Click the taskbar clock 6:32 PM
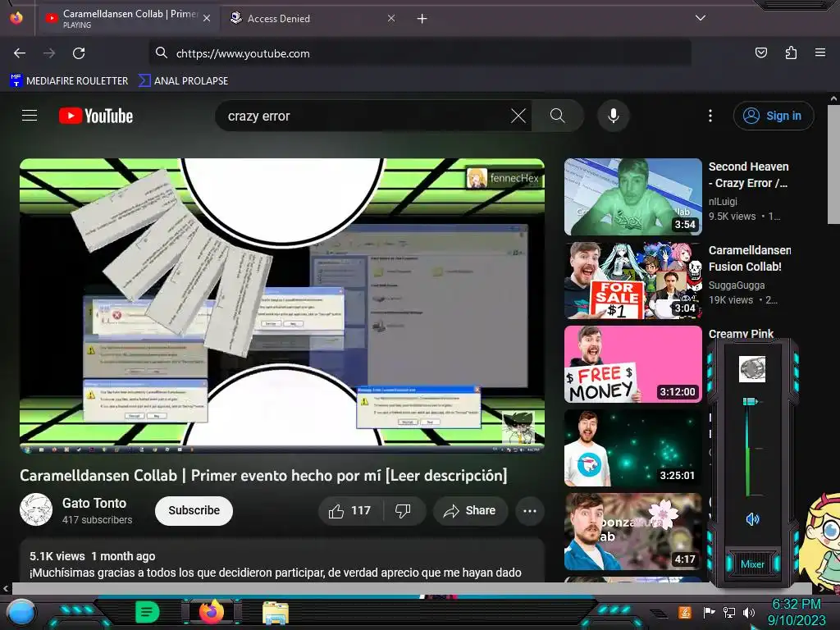The image size is (840, 630). pyautogui.click(x=796, y=605)
